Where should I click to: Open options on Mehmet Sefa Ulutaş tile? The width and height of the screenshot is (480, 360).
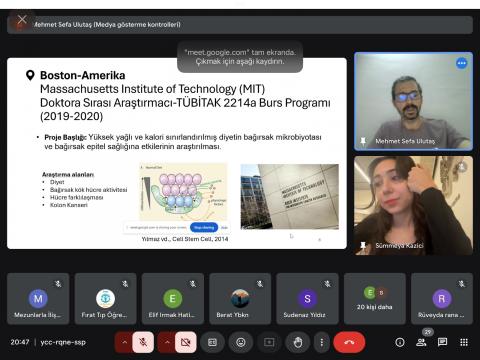462,63
